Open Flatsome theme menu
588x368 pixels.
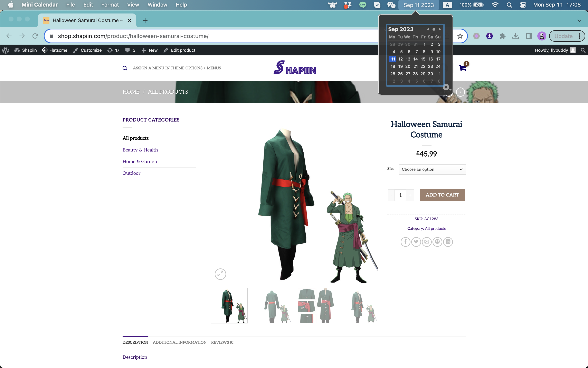55,50
